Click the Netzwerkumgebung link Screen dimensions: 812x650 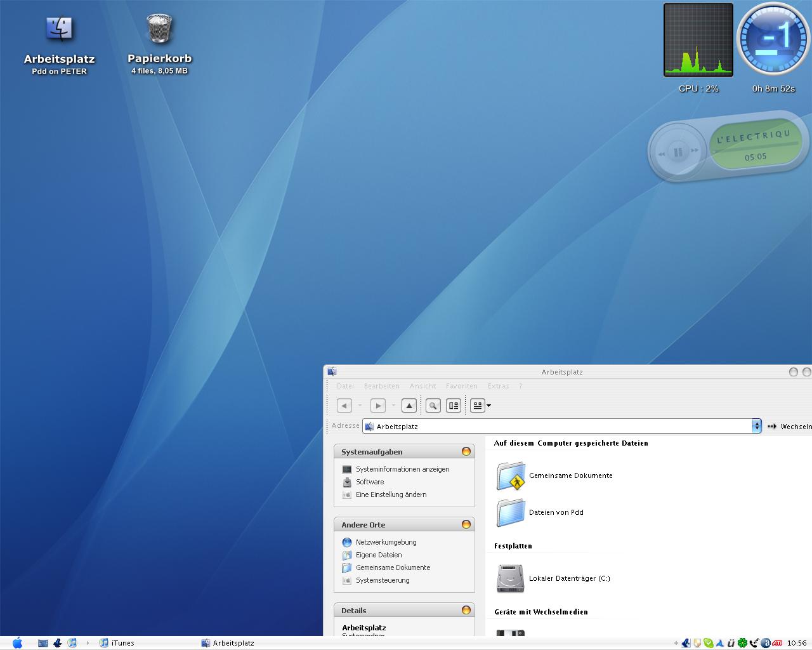click(x=386, y=542)
